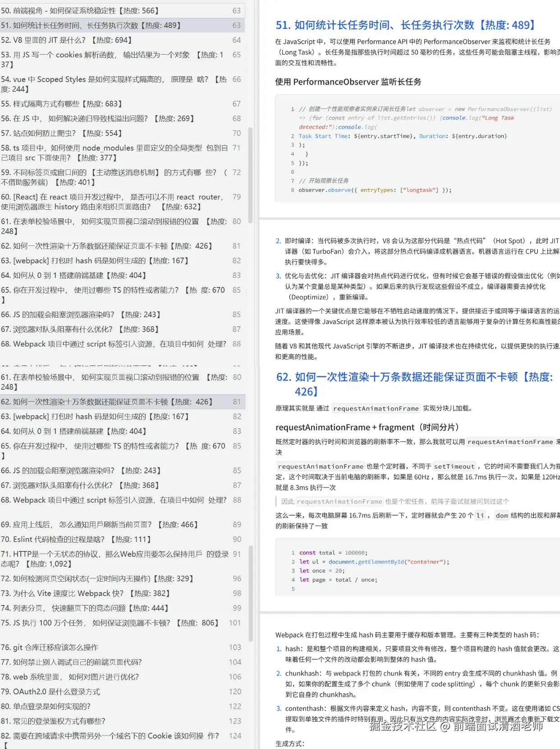Click code line let ul = document.getElementById("container")
560x749 pixels.
[x=374, y=562]
